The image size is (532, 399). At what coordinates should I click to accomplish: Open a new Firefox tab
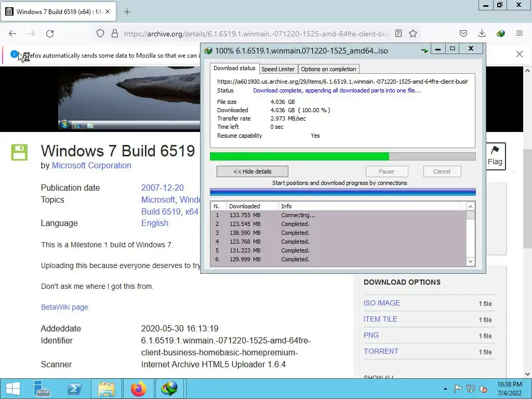tap(127, 12)
